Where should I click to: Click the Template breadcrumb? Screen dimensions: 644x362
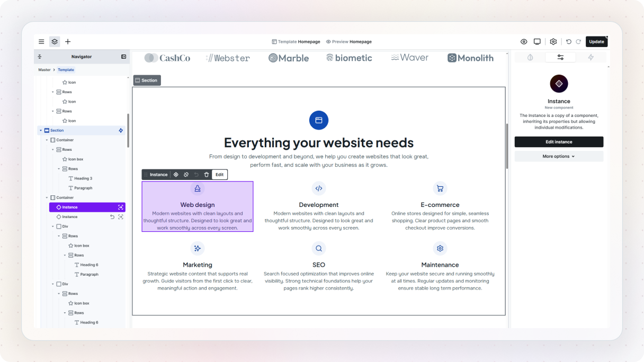pos(66,70)
